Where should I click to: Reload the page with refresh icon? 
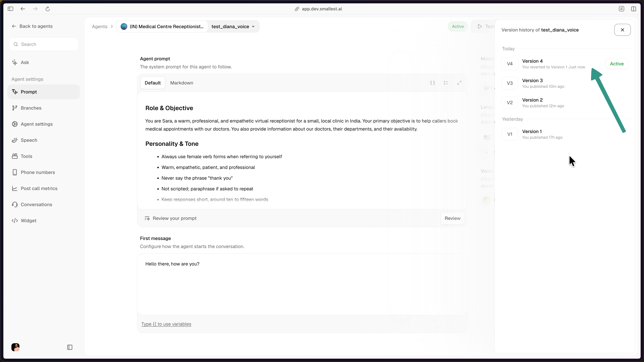point(47,9)
